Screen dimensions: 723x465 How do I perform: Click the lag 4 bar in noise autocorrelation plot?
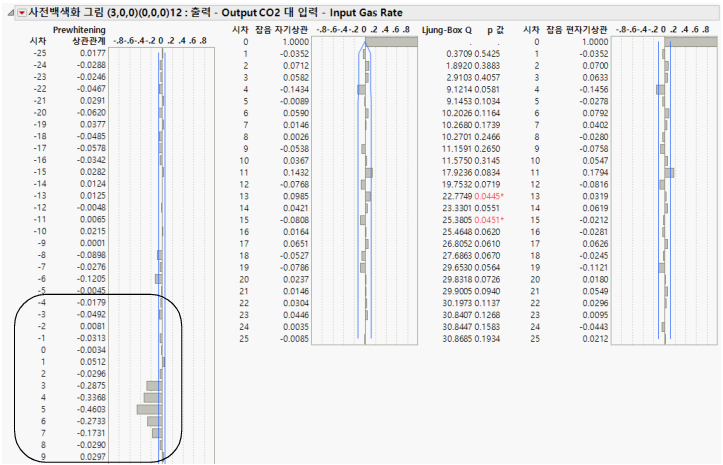tap(361, 89)
